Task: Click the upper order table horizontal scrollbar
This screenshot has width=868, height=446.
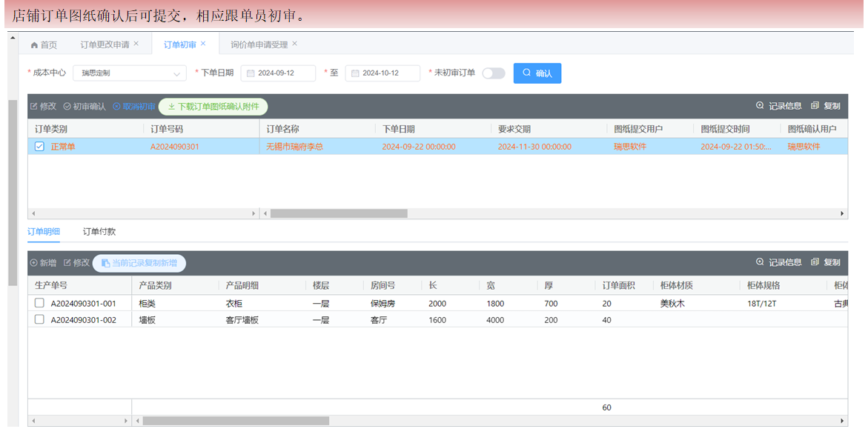Action: pyautogui.click(x=339, y=213)
